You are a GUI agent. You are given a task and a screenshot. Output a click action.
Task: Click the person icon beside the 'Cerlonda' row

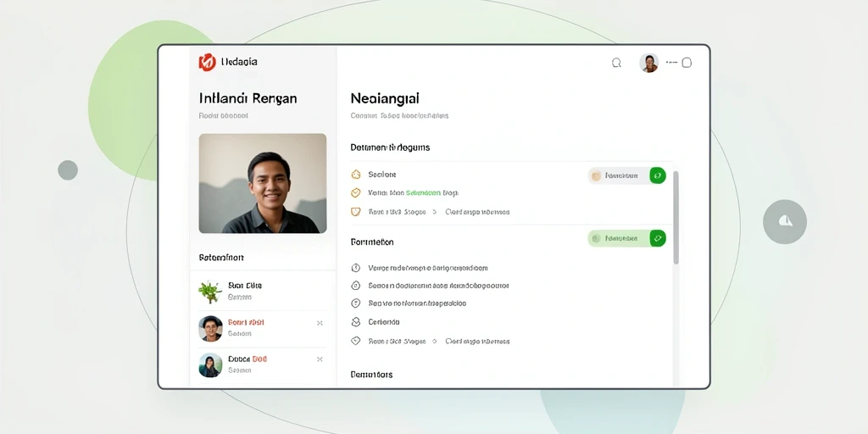point(356,321)
